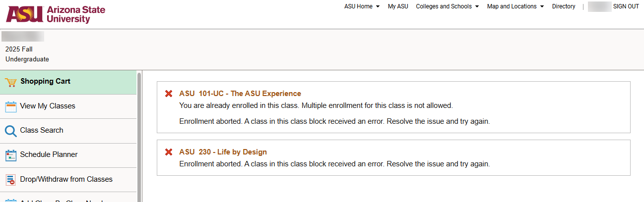Click the Schedule Planner icon
Image resolution: width=644 pixels, height=202 pixels.
point(11,155)
